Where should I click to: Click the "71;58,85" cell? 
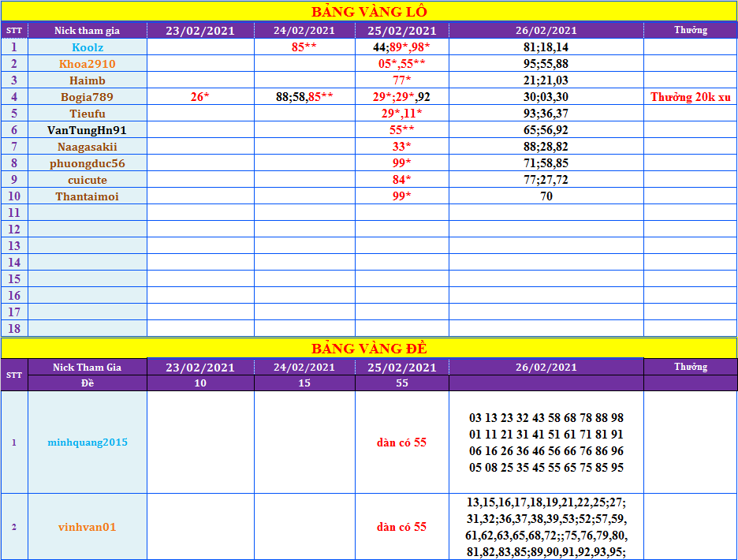click(546, 163)
